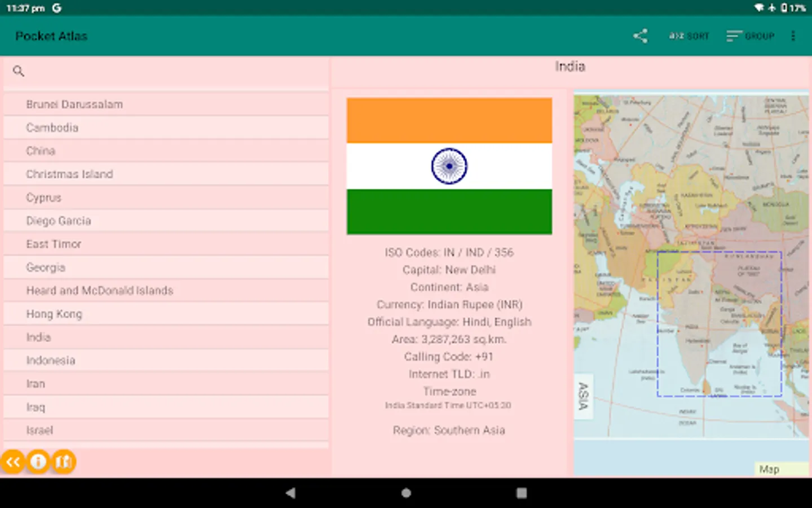Tap the Area: 3,287,263 sq.km. line

pos(449,339)
